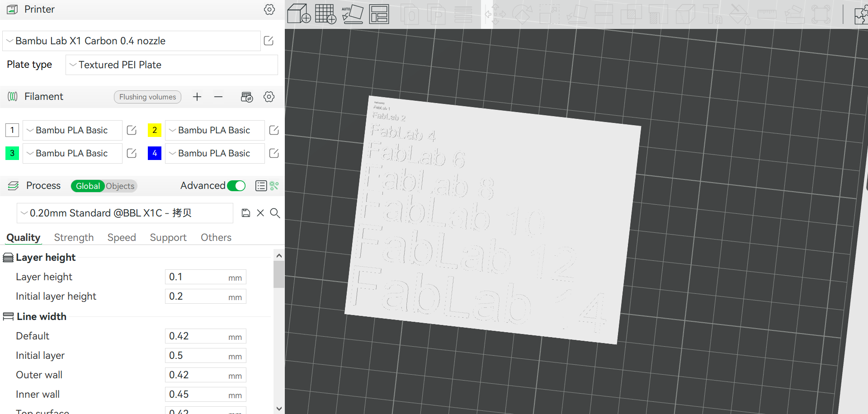The image size is (868, 414).
Task: Click the Flushing volumes button
Action: pyautogui.click(x=147, y=97)
